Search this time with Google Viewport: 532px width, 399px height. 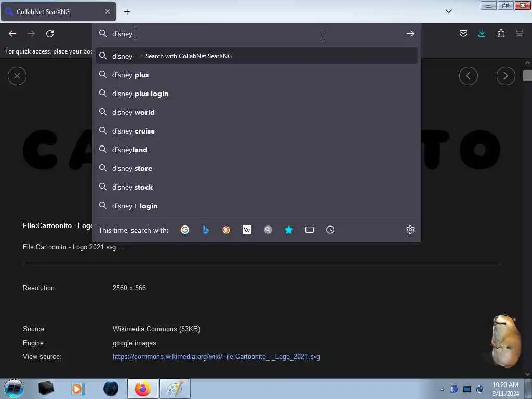click(185, 230)
